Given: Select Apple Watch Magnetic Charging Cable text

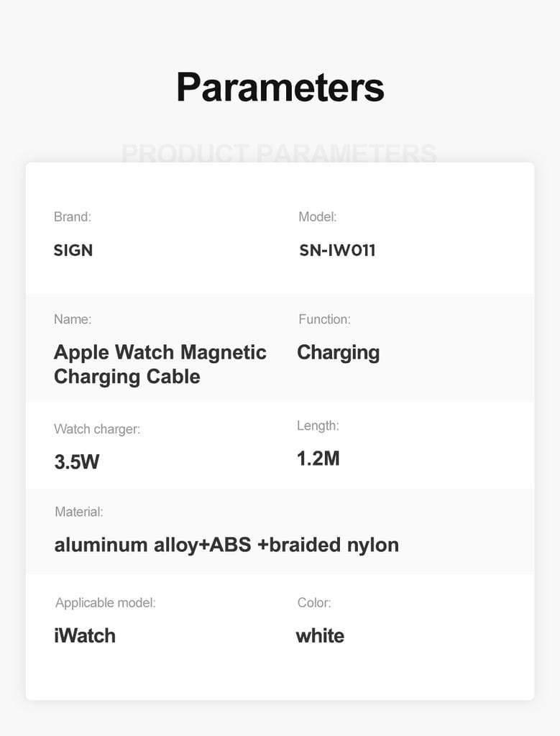Looking at the screenshot, I should tap(160, 364).
